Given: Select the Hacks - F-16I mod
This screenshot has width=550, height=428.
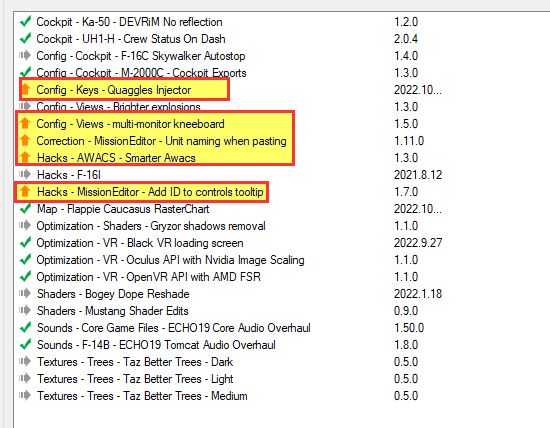Looking at the screenshot, I should point(69,175).
